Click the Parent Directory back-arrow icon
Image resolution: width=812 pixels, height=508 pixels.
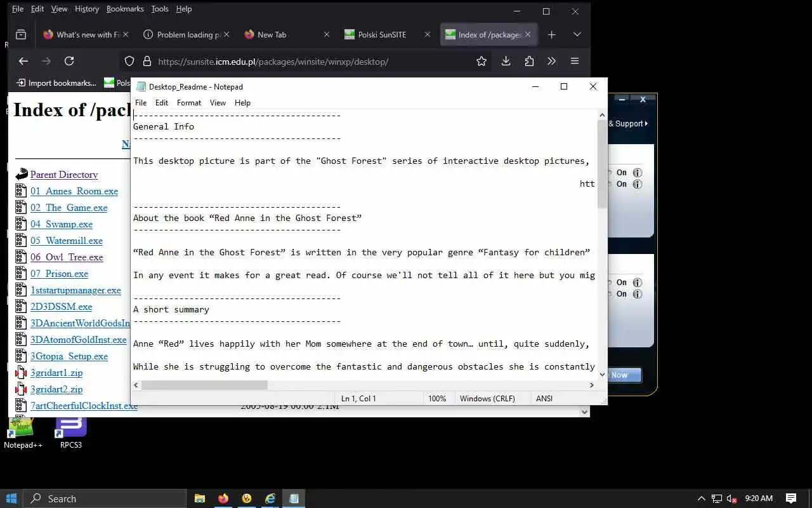[22, 174]
